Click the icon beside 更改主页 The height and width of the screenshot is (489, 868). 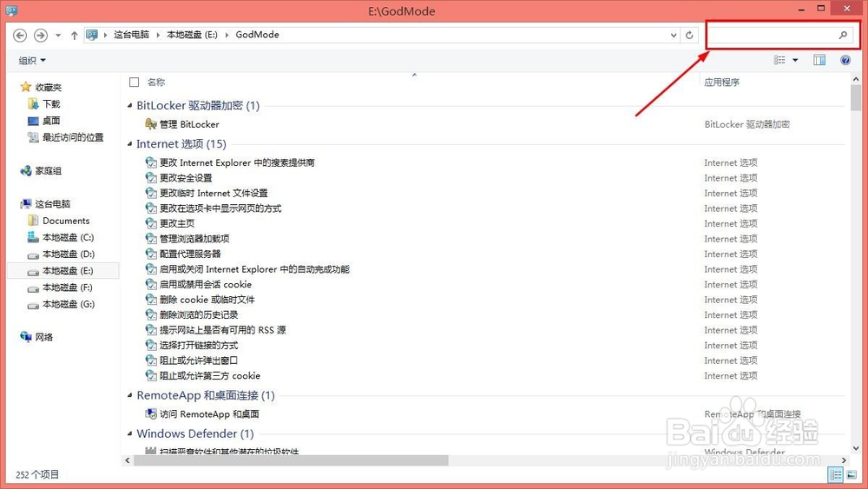pyautogui.click(x=151, y=223)
